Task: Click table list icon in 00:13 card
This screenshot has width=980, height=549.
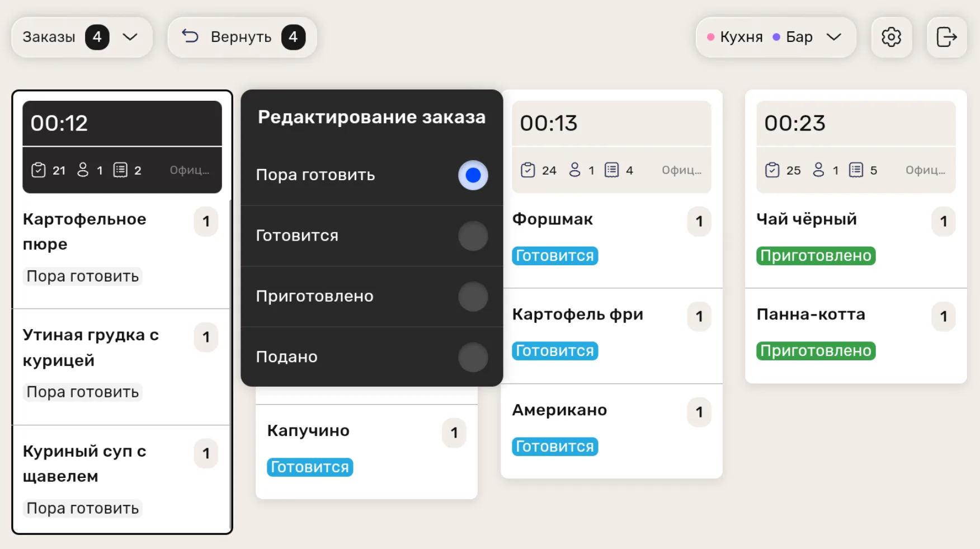Action: pyautogui.click(x=612, y=170)
